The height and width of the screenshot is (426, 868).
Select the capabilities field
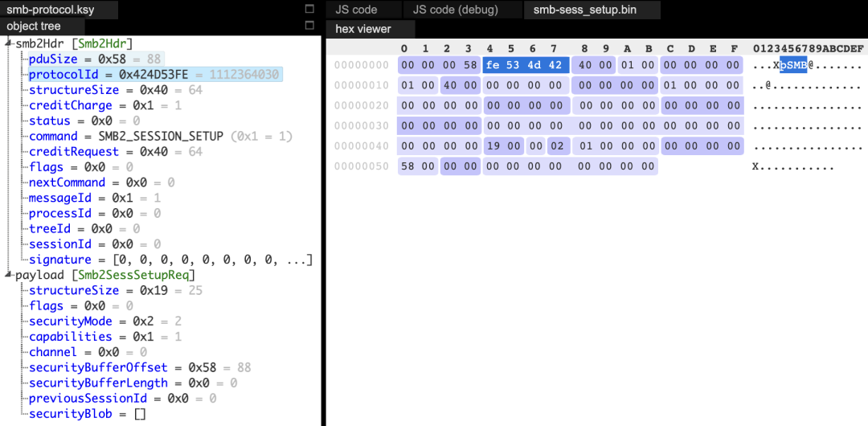pos(105,336)
